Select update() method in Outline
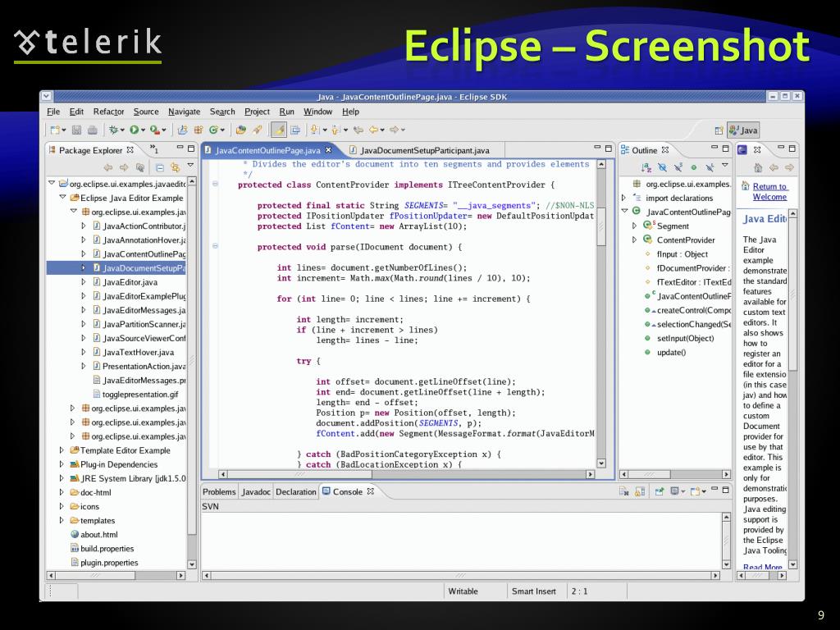The image size is (840, 630). point(671,353)
